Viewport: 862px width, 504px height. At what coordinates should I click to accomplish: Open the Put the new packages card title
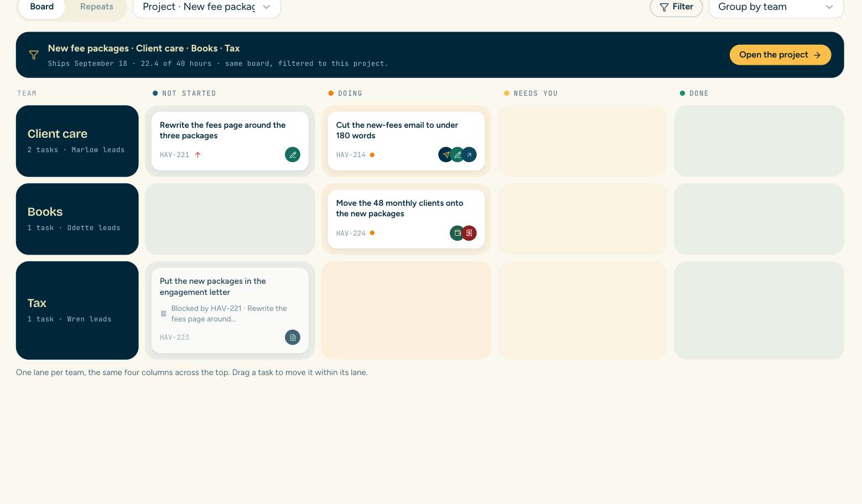coord(213,287)
